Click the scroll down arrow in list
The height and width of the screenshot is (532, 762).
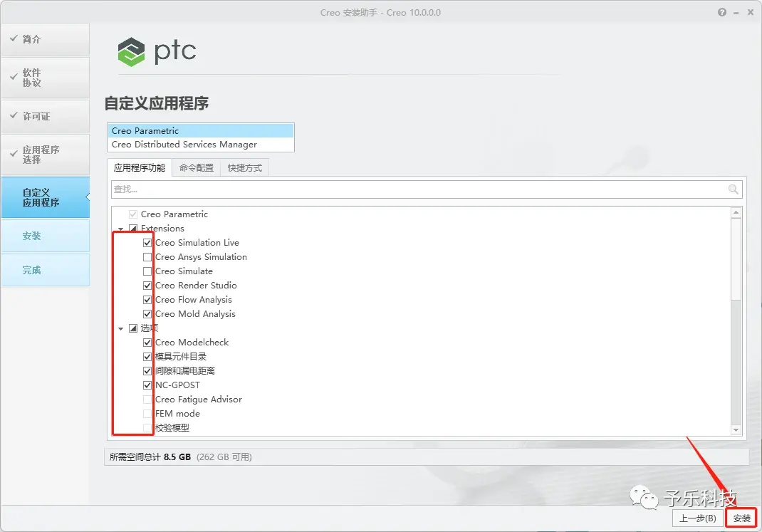click(x=736, y=429)
